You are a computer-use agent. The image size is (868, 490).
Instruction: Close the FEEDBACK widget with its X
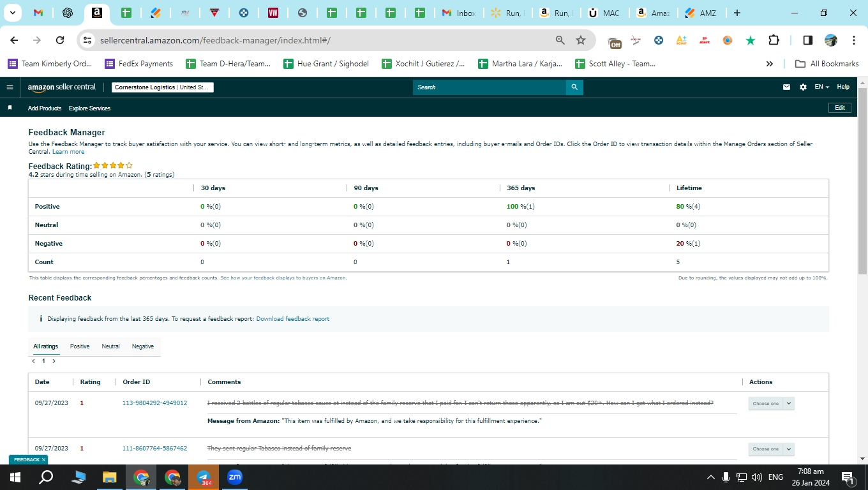pyautogui.click(x=43, y=459)
